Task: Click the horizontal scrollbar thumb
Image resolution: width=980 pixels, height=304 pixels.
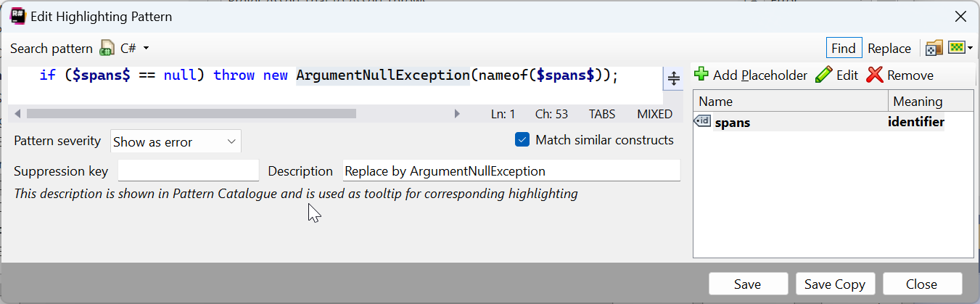Action: [x=192, y=114]
